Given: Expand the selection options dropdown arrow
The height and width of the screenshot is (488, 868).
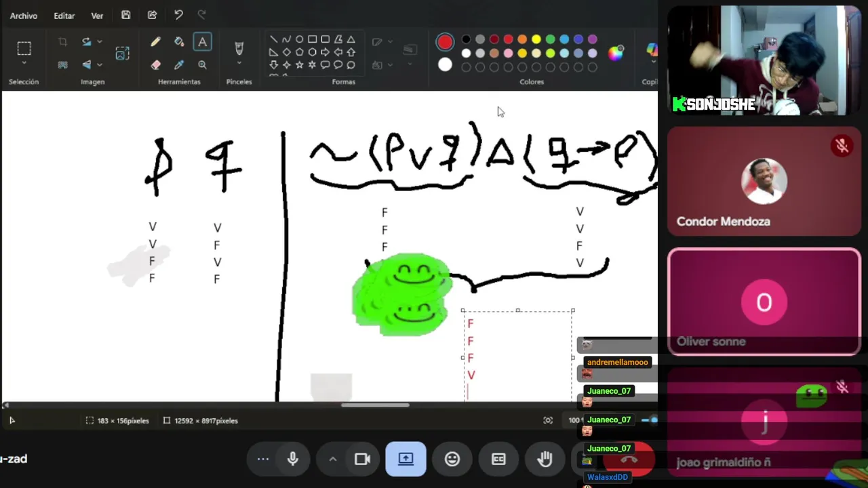Looking at the screenshot, I should [x=24, y=63].
